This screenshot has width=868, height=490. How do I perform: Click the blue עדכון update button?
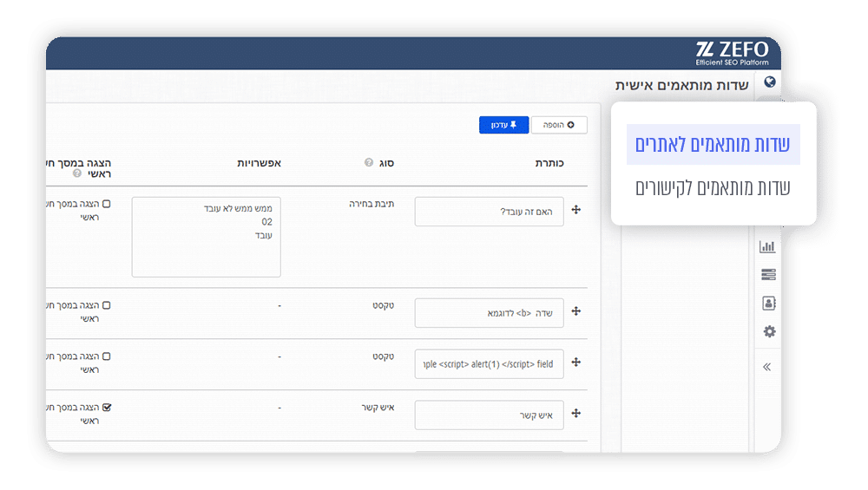503,125
